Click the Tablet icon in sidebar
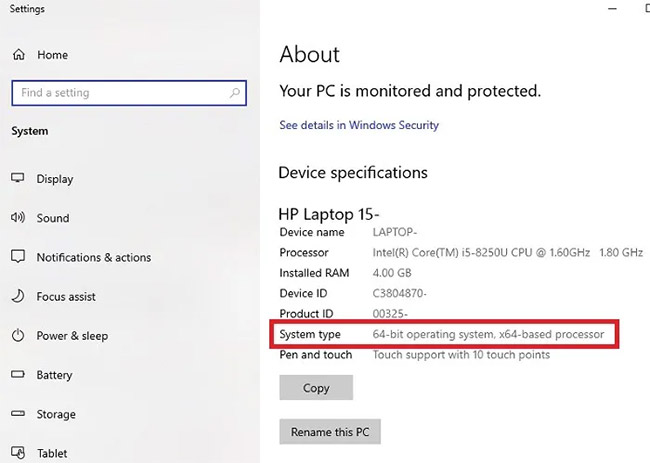 coord(18,452)
